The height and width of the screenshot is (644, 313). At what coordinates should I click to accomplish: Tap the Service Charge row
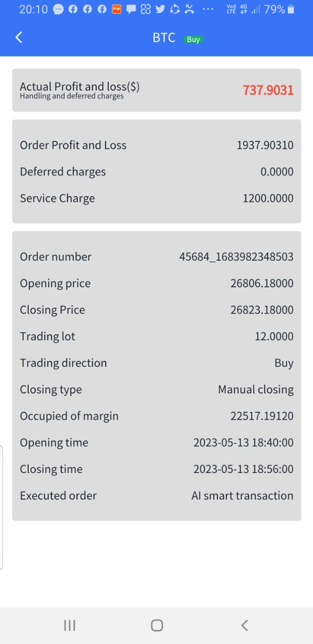pyautogui.click(x=156, y=198)
